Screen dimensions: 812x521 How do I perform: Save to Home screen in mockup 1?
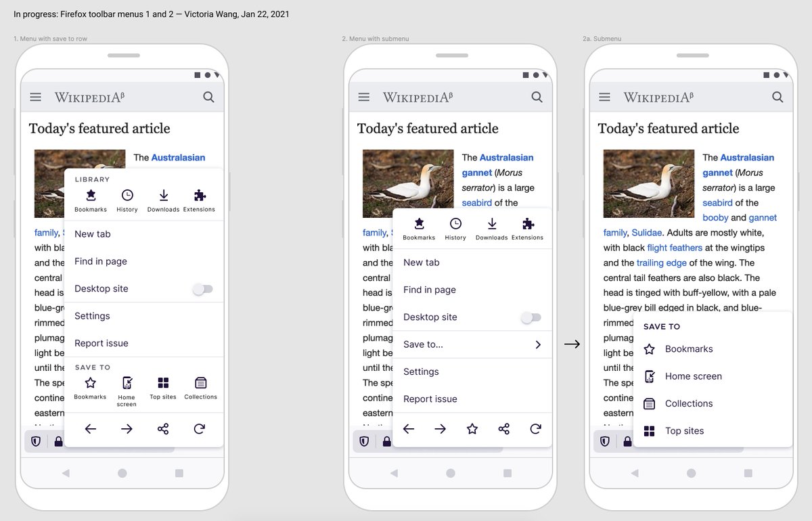pyautogui.click(x=127, y=392)
